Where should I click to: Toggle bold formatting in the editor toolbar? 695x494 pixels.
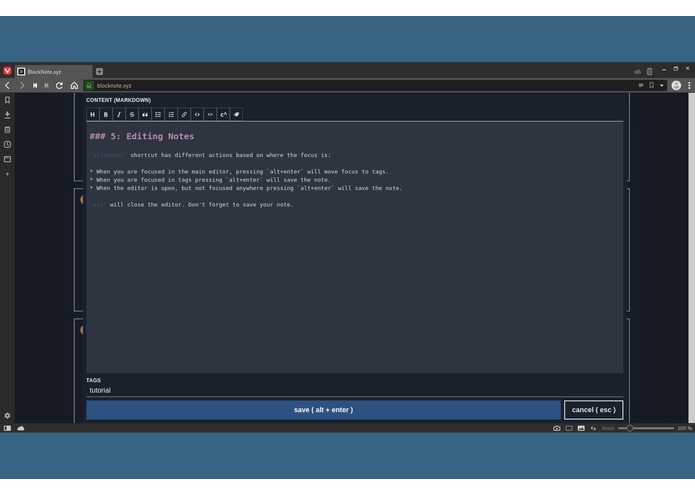pos(105,114)
